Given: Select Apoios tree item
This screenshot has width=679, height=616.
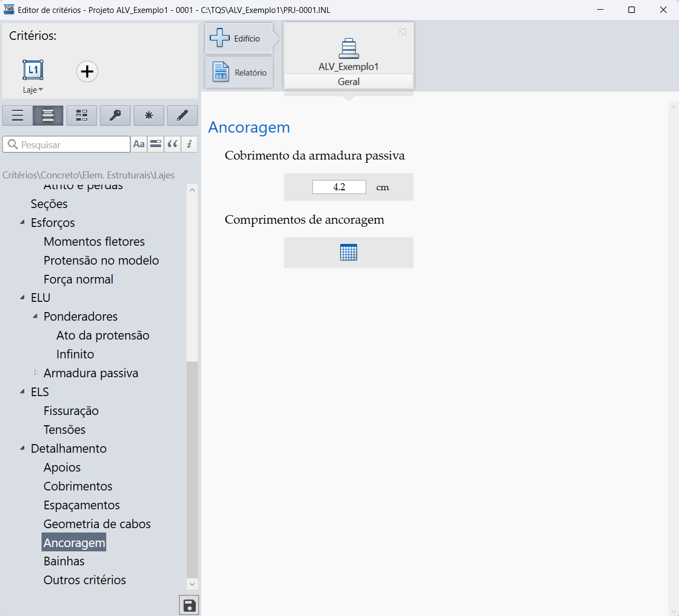Looking at the screenshot, I should (63, 467).
